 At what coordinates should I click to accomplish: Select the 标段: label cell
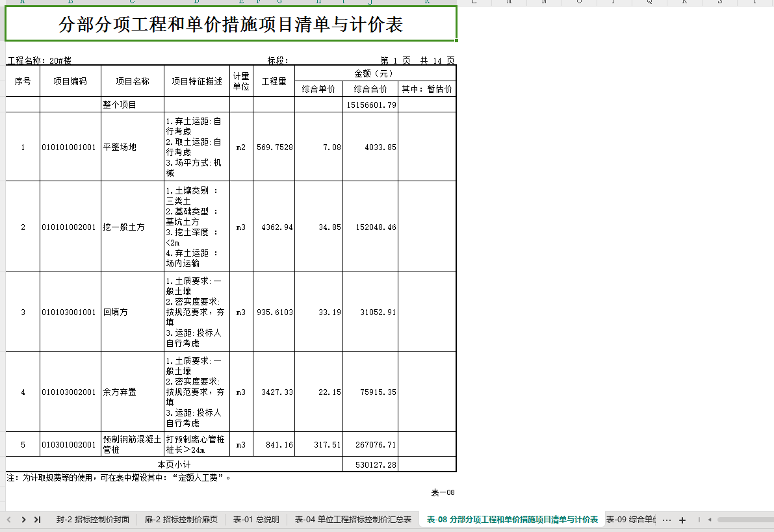click(278, 60)
